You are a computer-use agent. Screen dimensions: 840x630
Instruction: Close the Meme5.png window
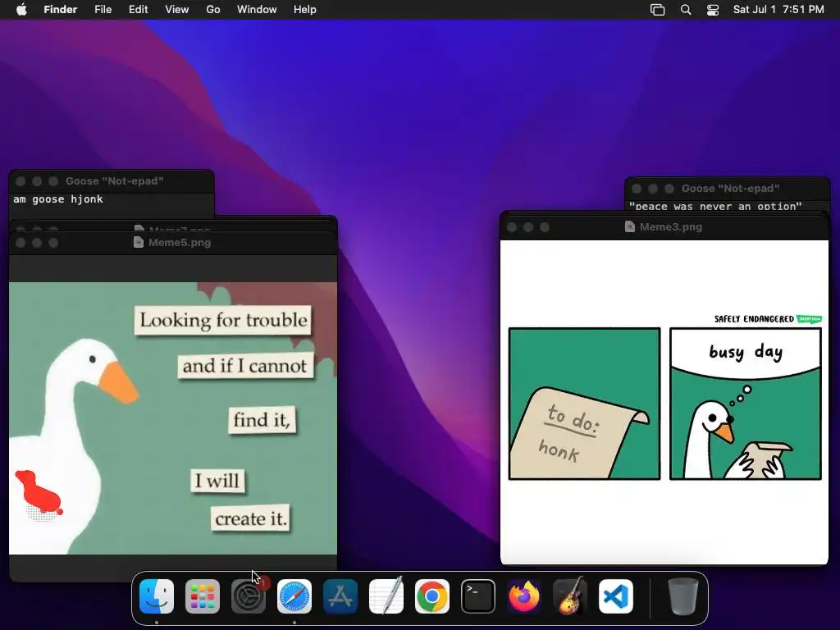[21, 243]
